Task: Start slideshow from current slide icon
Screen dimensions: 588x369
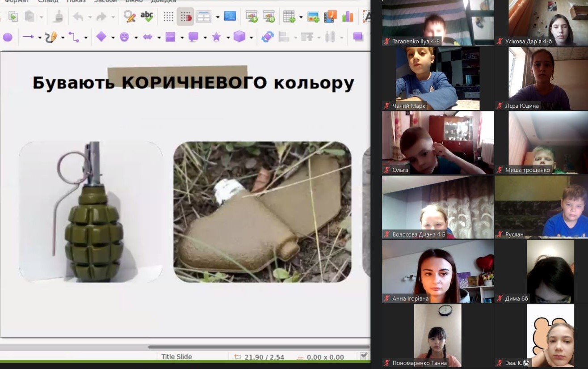Action: (269, 17)
